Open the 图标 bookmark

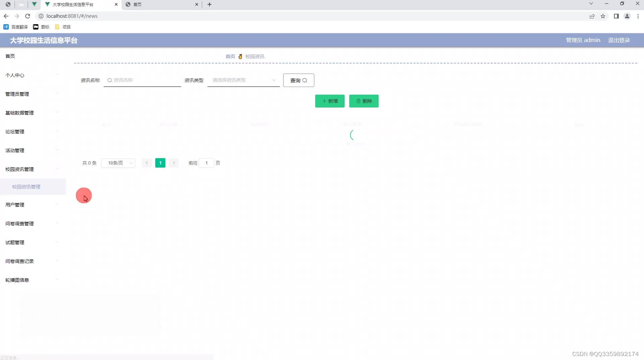click(x=41, y=27)
